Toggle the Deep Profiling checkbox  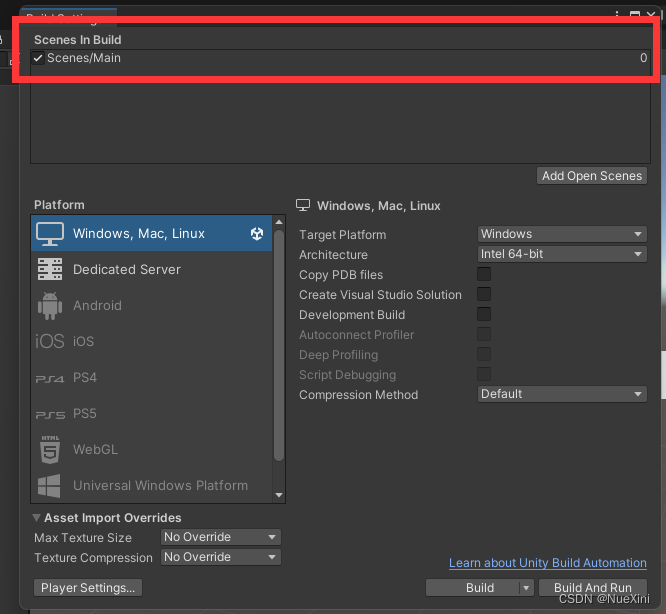pyautogui.click(x=484, y=354)
